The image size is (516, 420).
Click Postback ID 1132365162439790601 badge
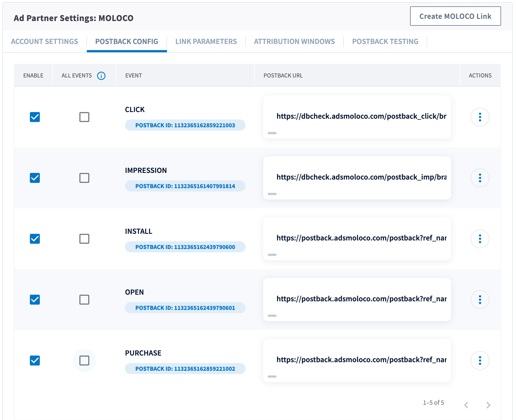tap(185, 308)
